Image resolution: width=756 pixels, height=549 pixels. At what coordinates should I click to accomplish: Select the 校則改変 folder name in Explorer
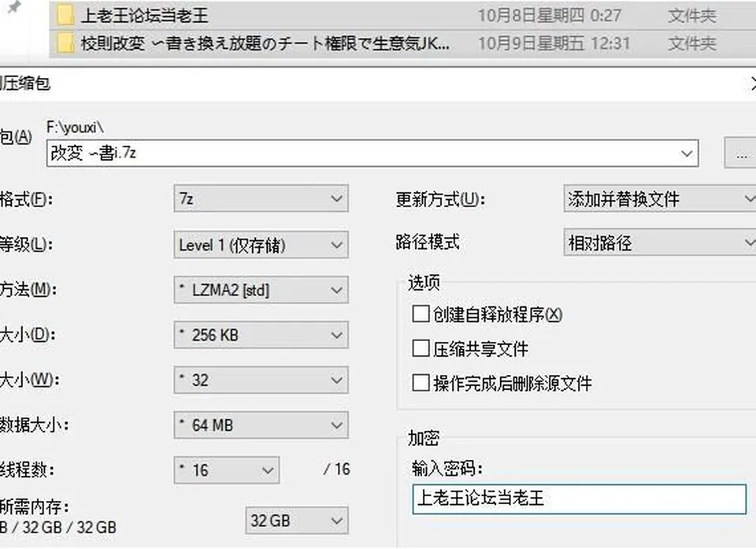[265, 43]
